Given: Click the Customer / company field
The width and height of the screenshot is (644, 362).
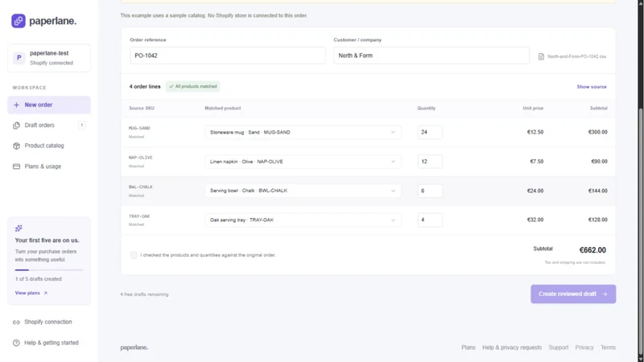Looking at the screenshot, I should coord(431,56).
